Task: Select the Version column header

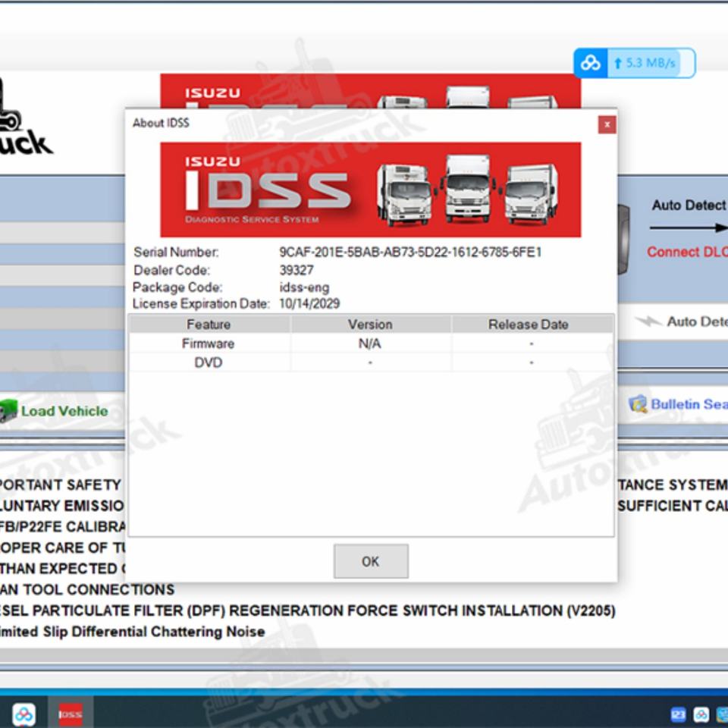Action: pos(371,324)
